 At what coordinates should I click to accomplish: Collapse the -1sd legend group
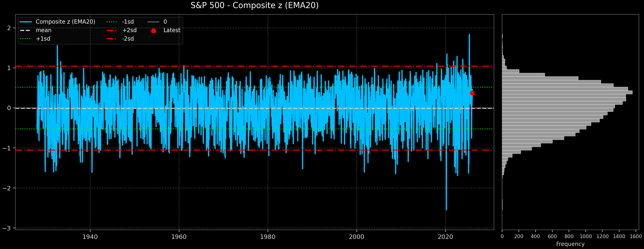(x=128, y=21)
